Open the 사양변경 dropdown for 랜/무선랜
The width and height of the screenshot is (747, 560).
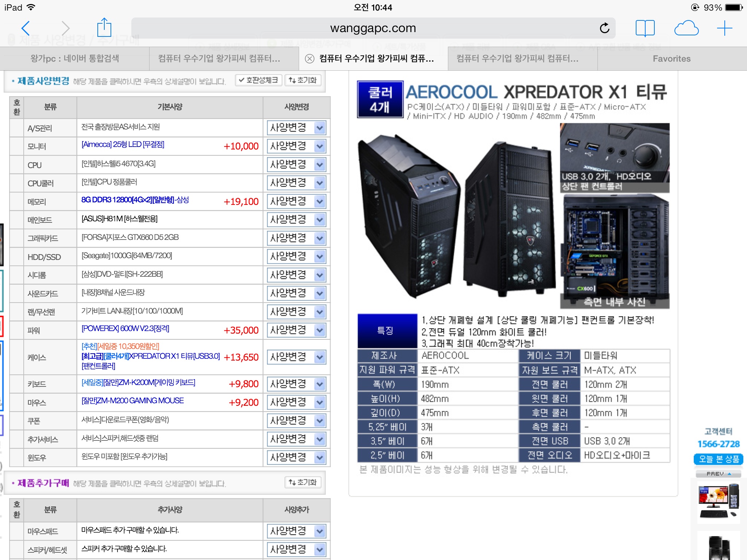(296, 312)
